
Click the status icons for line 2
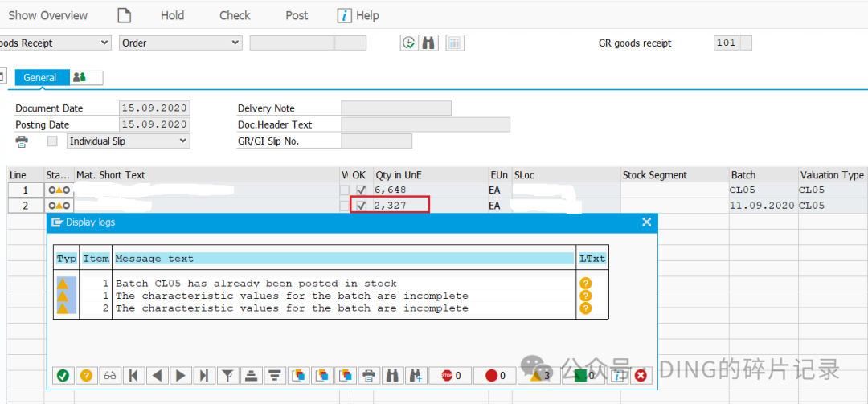pyautogui.click(x=59, y=206)
